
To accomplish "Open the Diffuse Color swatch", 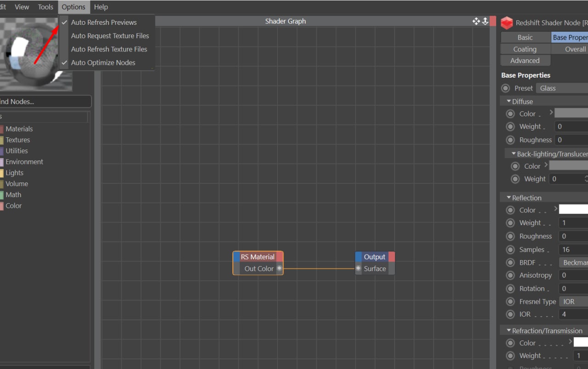I will 571,113.
